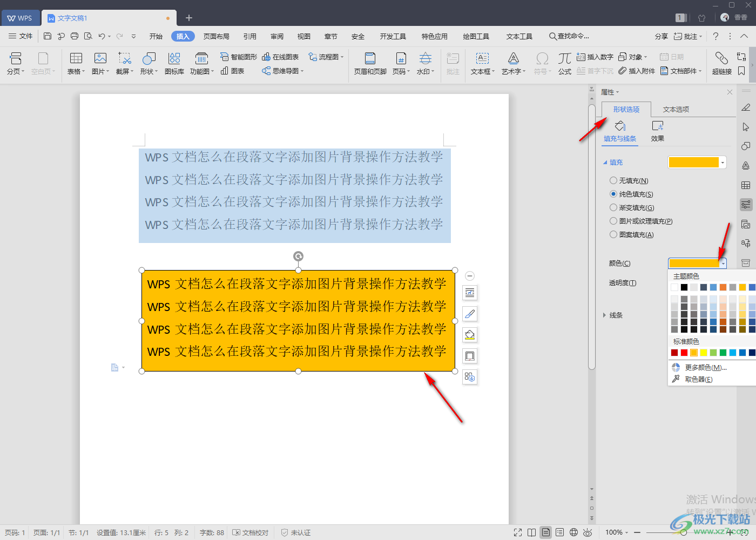Add a 水印 watermark
Screen dimensions: 756x540
426,63
